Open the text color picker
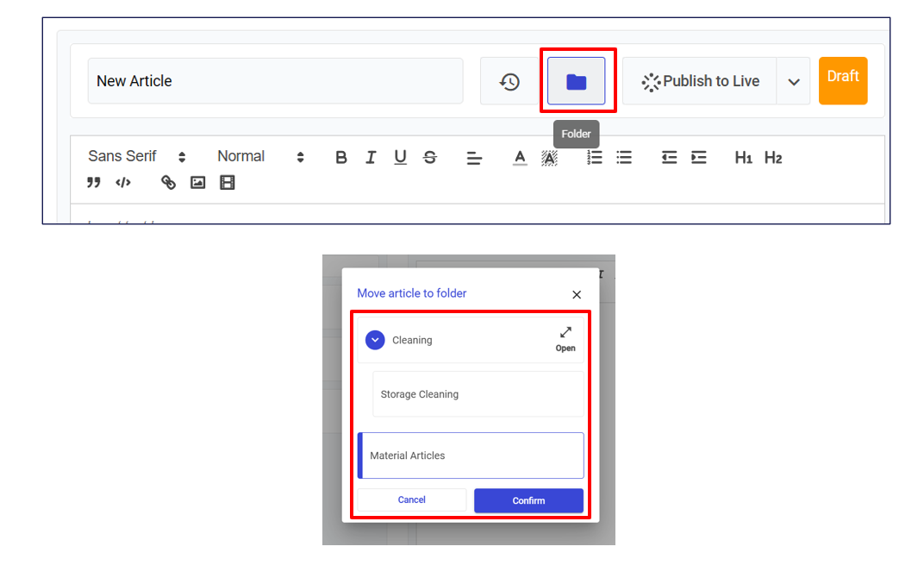This screenshot has height=578, width=924. 520,157
